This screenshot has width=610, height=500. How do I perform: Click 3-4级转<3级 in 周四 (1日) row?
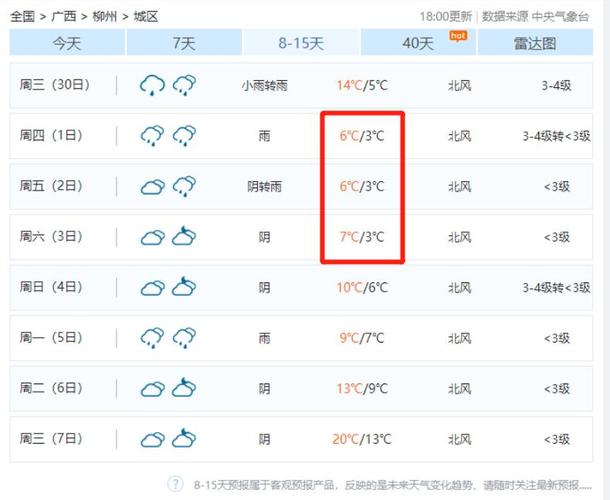coord(556,136)
